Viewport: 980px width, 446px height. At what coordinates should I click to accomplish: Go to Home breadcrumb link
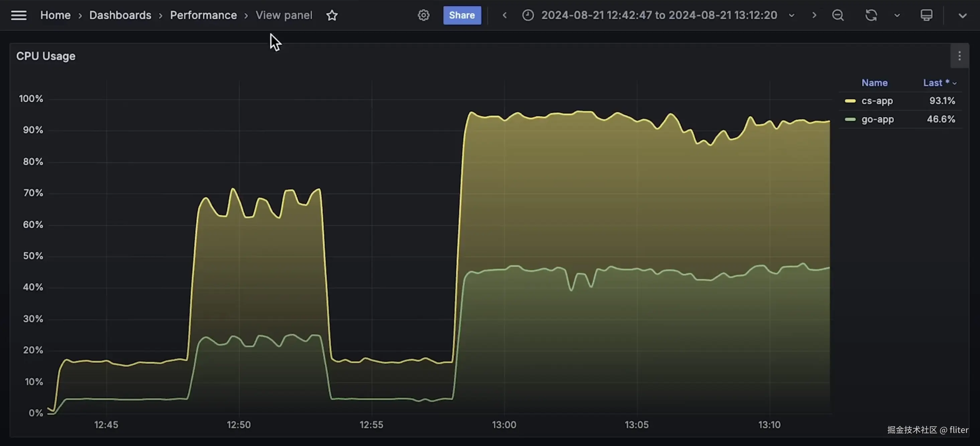click(x=55, y=15)
